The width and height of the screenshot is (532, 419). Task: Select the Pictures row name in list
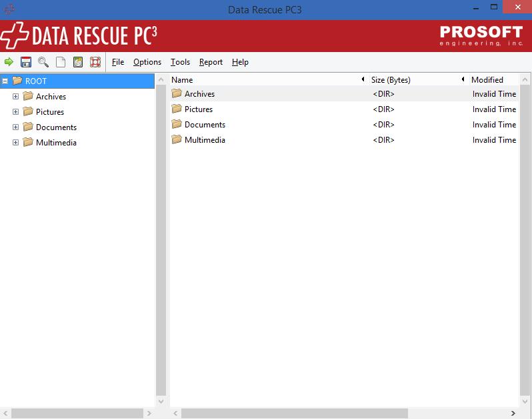[199, 109]
